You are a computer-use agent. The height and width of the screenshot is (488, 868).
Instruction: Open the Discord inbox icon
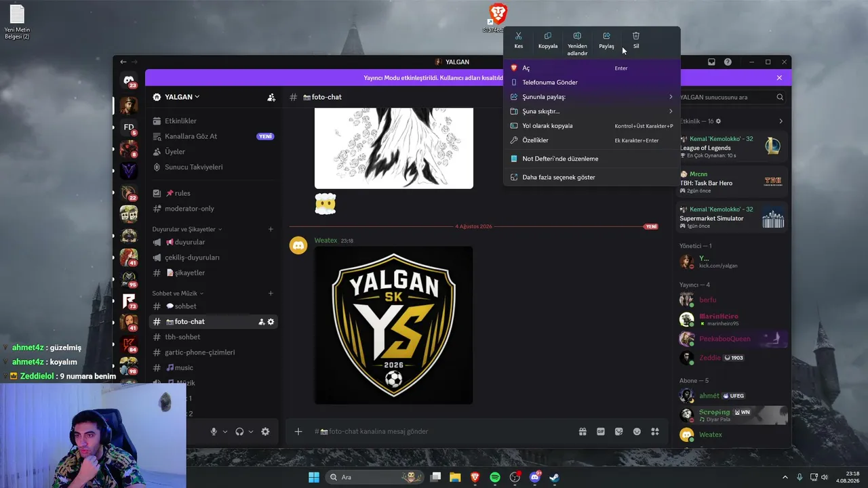click(x=711, y=62)
